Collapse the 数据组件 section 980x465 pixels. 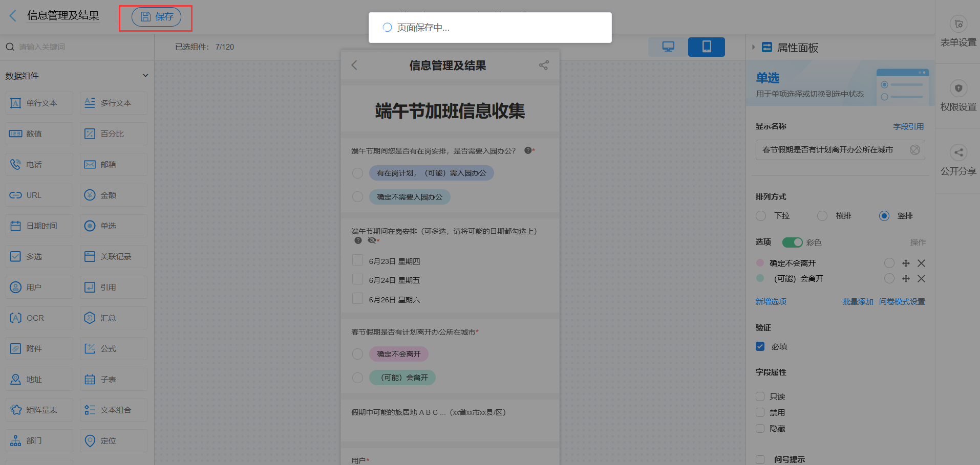(x=145, y=75)
